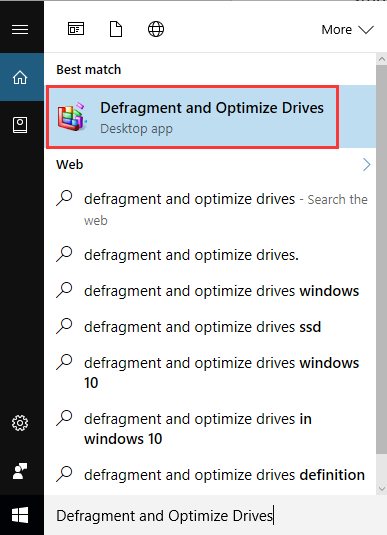Click the magnifier icon beside the 'ssd' suggestion

64,326
